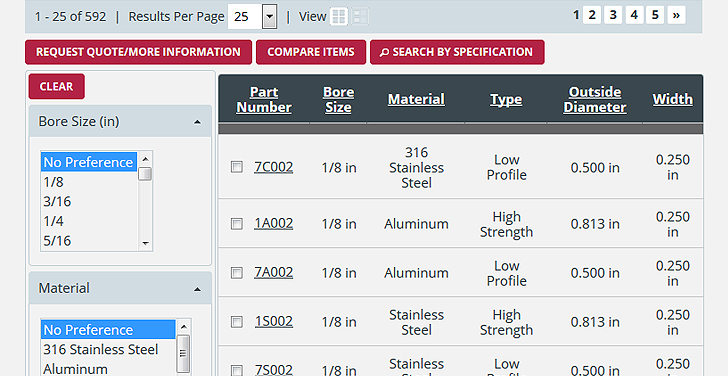Switch to the grid view icon
The height and width of the screenshot is (376, 728).
tap(339, 17)
